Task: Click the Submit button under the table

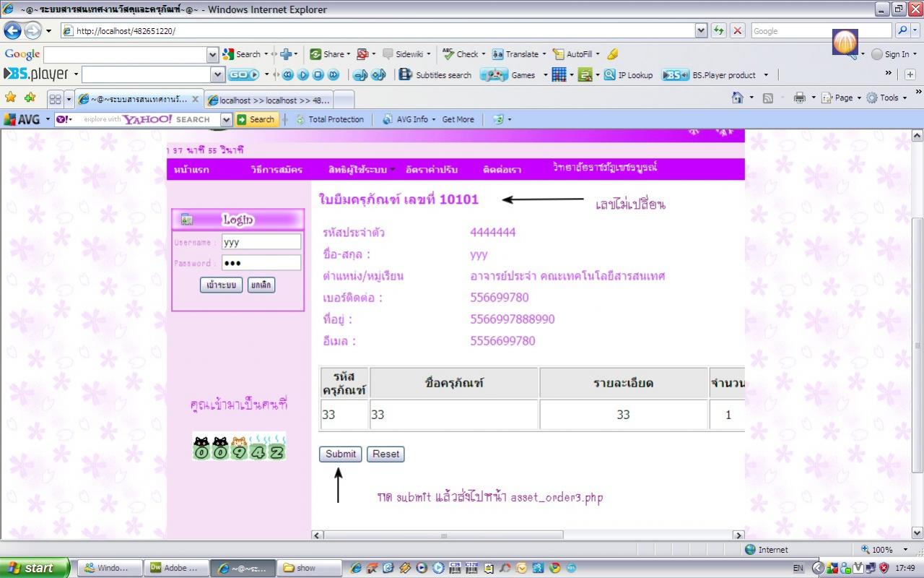Action: pyautogui.click(x=340, y=454)
